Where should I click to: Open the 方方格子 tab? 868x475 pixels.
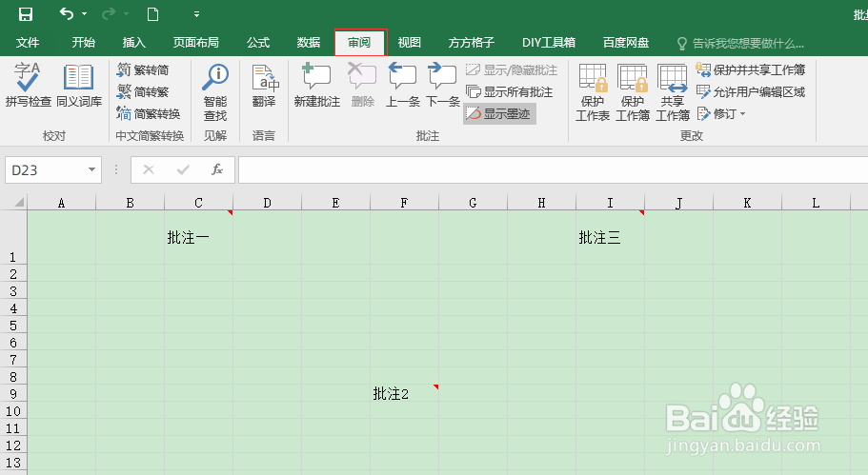[471, 43]
